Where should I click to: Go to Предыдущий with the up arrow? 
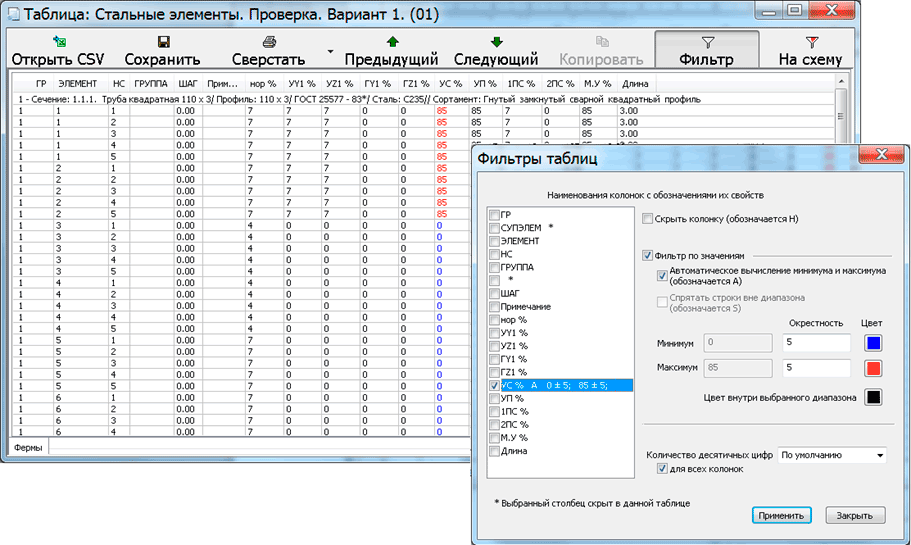[x=391, y=42]
